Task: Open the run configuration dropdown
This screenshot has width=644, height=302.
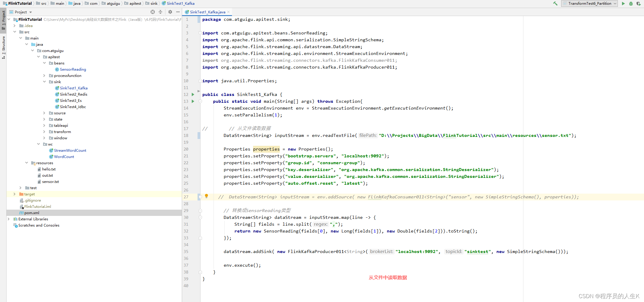Action: pyautogui.click(x=590, y=4)
